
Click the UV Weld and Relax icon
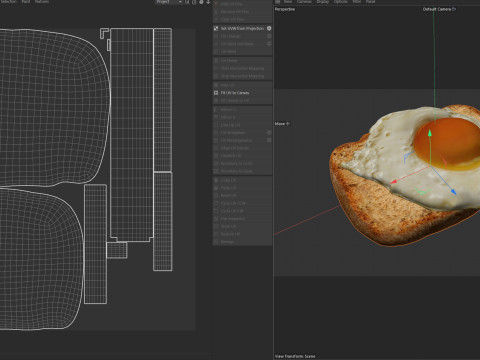(x=216, y=44)
